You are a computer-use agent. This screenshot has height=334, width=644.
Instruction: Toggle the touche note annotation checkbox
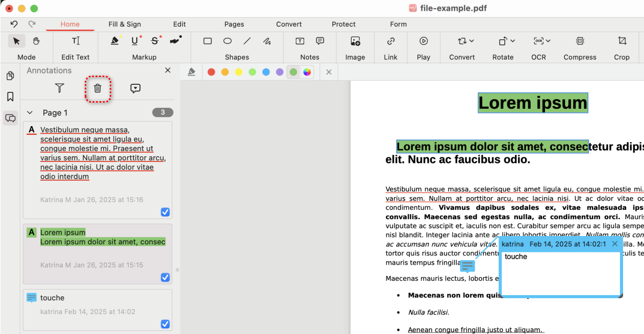(x=165, y=324)
